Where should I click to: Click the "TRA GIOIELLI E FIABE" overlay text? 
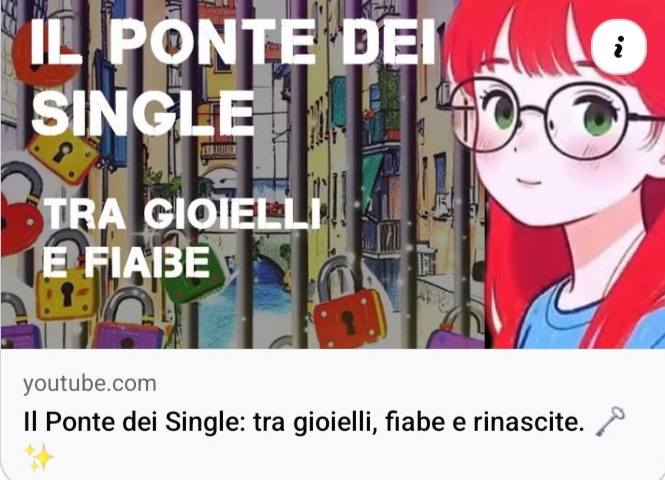(x=182, y=237)
